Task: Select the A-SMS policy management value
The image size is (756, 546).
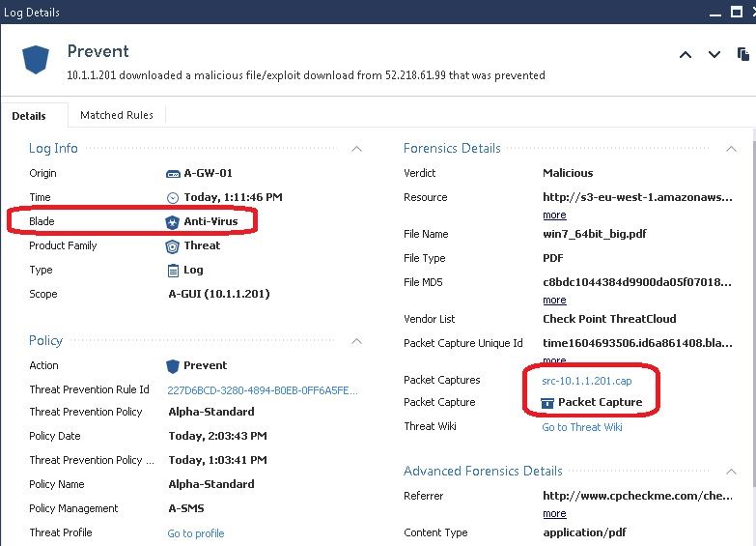Action: [x=186, y=508]
